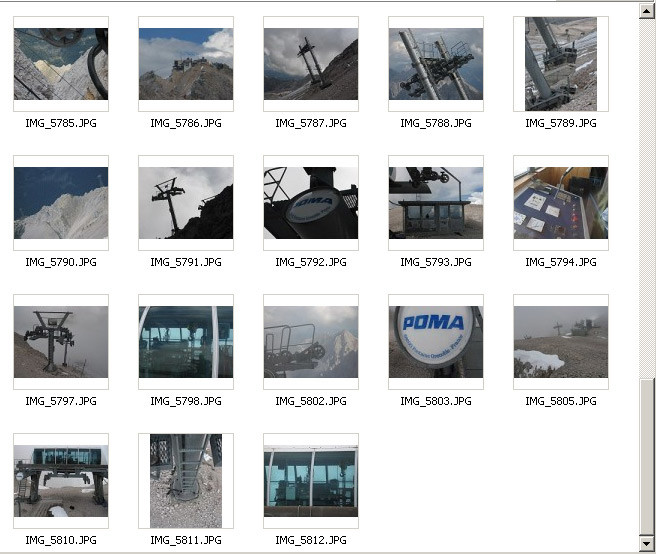This screenshot has height=554, width=656.
Task: Select foggy tower image IMG_5797.JPG
Action: pos(61,342)
